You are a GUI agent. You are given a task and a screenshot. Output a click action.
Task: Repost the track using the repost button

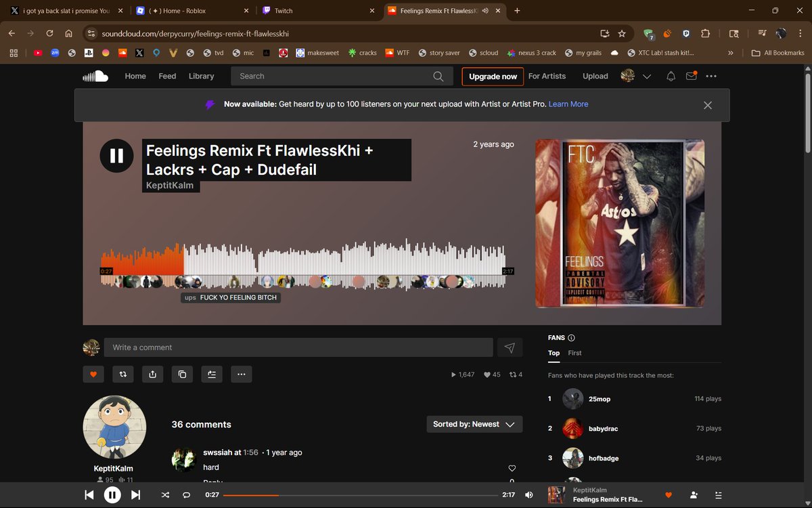pos(123,374)
